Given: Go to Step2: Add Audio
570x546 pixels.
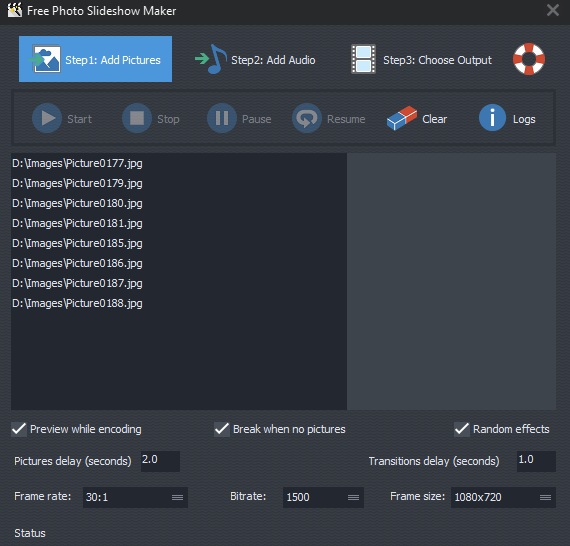Looking at the screenshot, I should [255, 59].
